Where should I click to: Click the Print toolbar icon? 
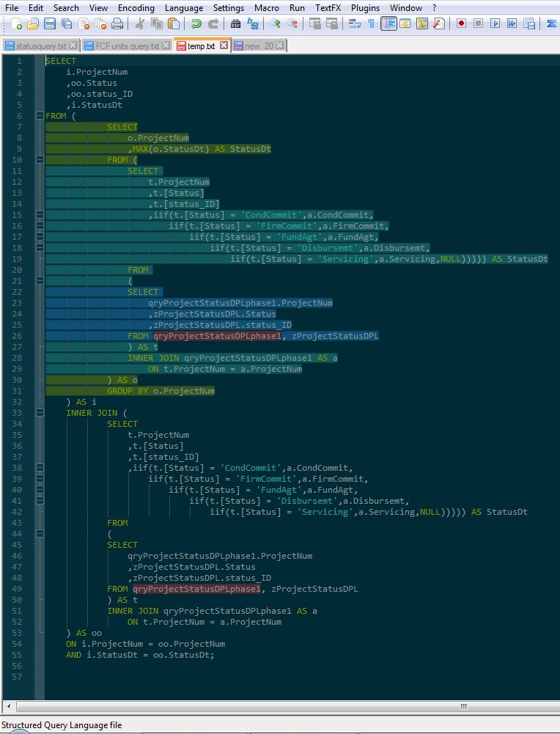point(117,23)
